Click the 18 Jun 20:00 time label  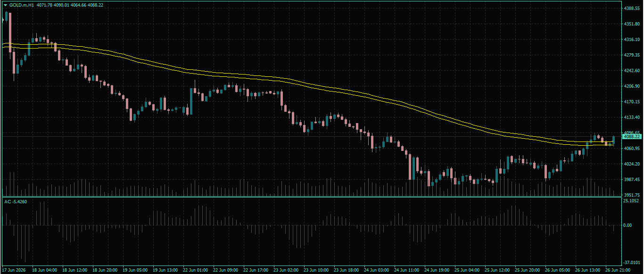tap(105, 270)
